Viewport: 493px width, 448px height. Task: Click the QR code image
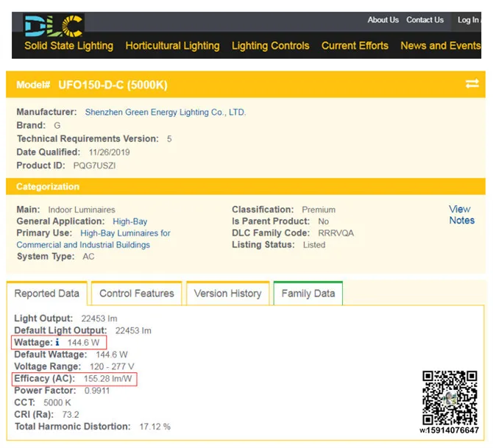450,398
